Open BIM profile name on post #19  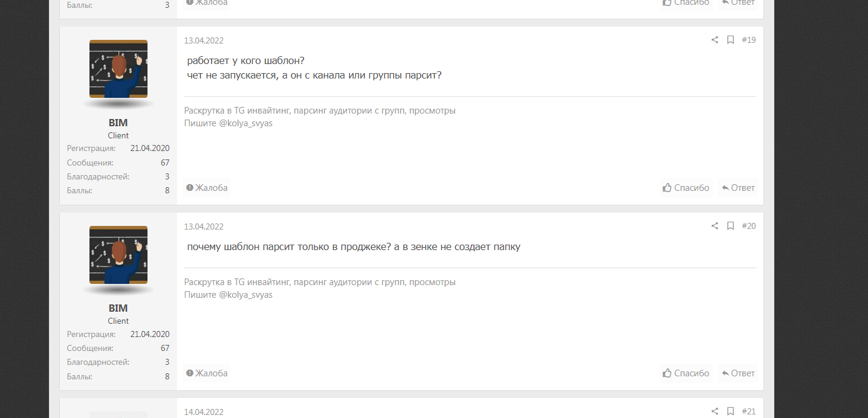click(118, 123)
